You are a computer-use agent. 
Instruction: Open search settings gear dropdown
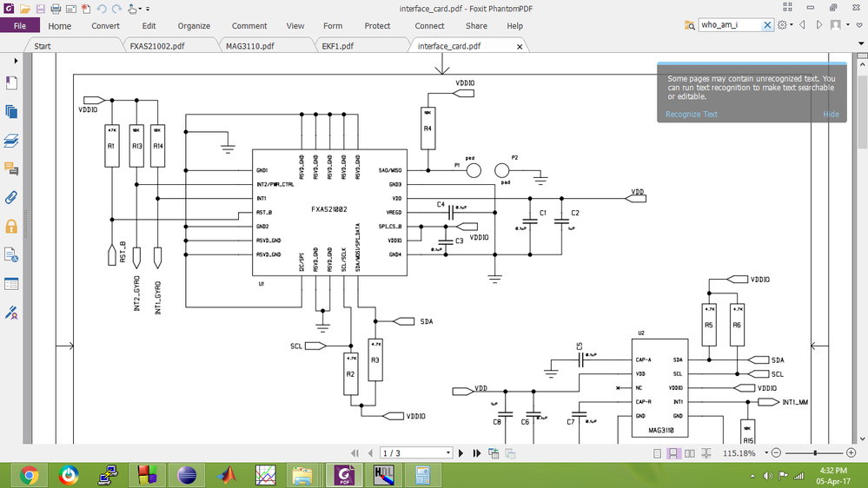tap(785, 25)
